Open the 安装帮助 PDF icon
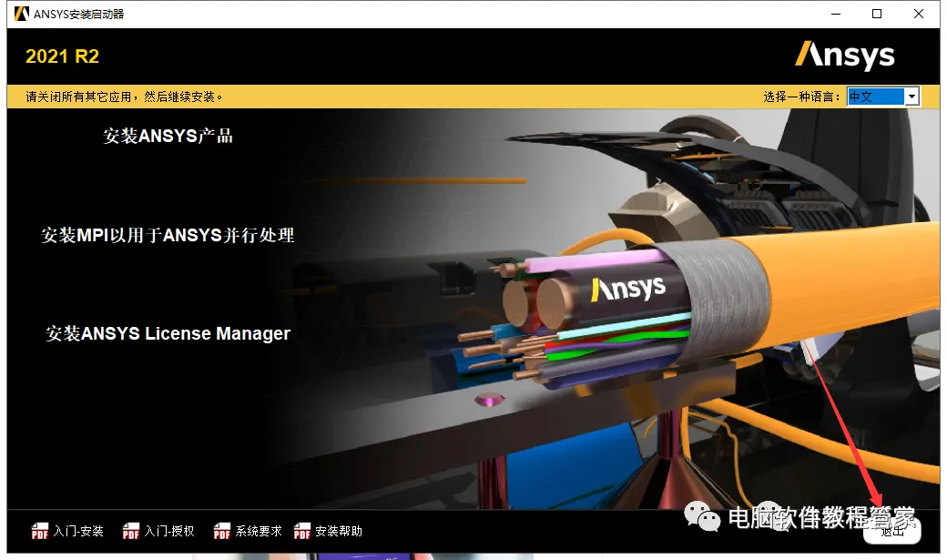This screenshot has height=560, width=947. click(302, 531)
